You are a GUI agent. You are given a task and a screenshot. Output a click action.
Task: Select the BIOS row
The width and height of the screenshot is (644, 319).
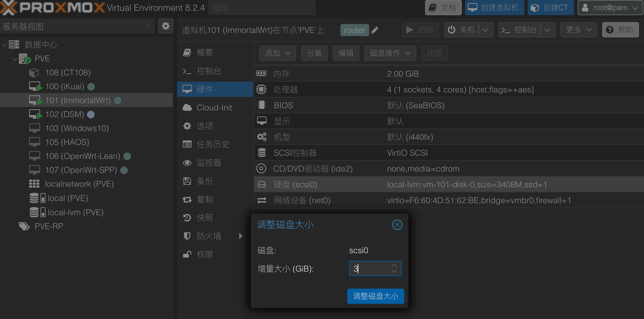(x=449, y=105)
